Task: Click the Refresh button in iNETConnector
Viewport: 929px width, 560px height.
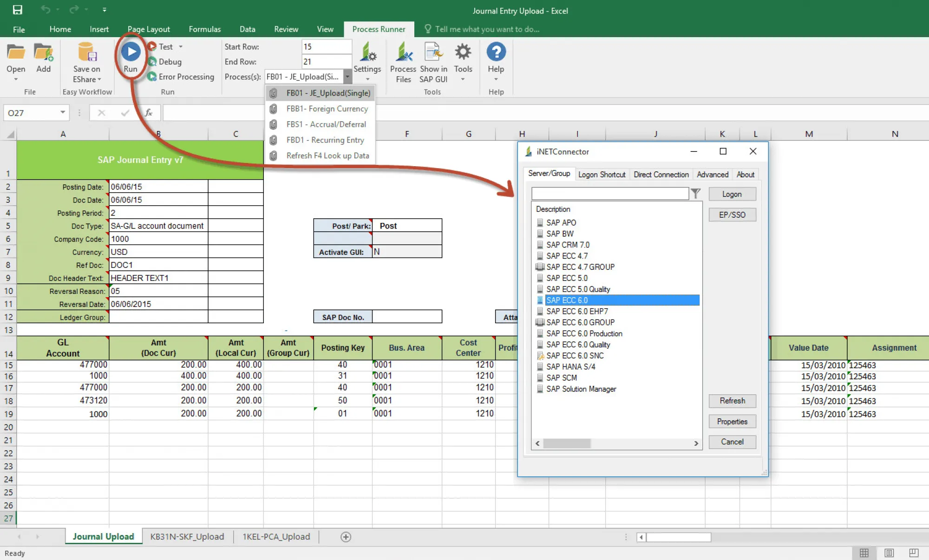Action: pyautogui.click(x=732, y=401)
